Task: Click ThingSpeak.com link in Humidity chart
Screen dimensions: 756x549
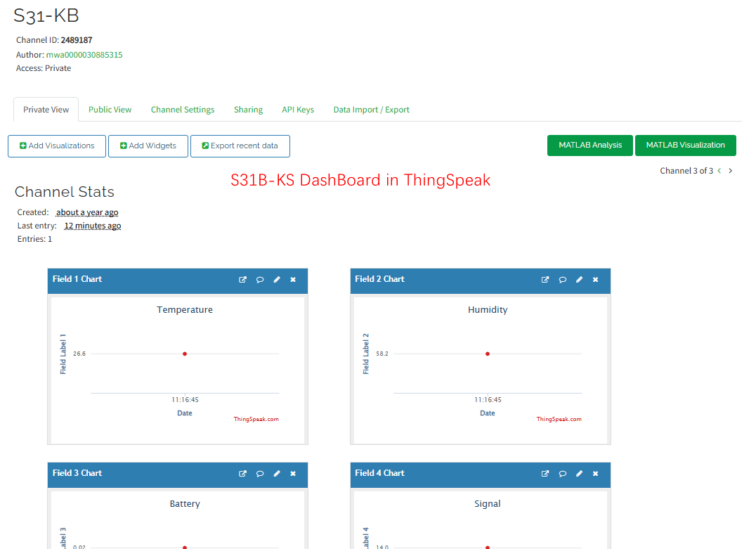Action: [x=559, y=419]
